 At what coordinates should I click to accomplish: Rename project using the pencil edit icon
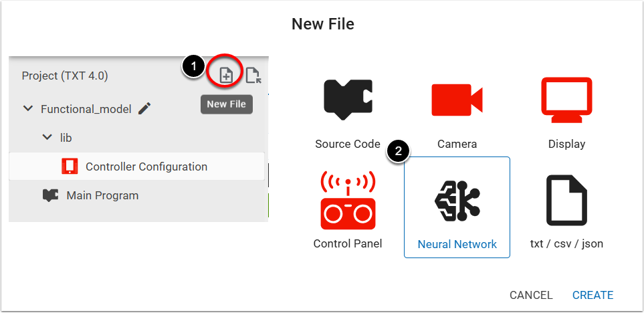(144, 108)
